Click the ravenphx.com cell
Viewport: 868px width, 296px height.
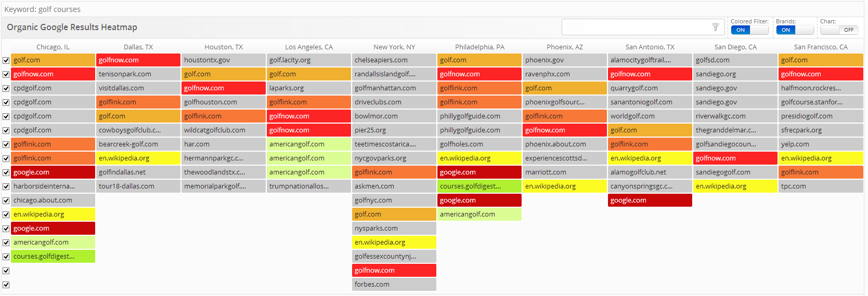coord(565,74)
